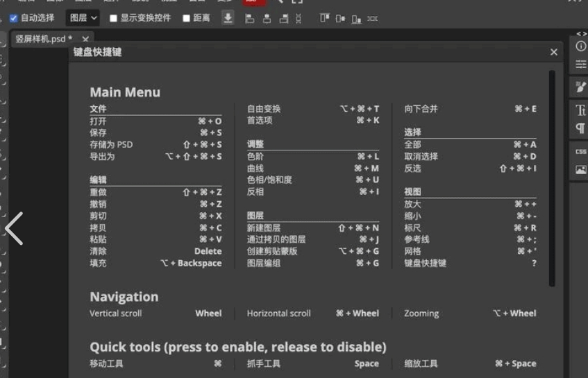Click the Horizontal scroll entry
Screen dimensions: 588x378
point(313,313)
